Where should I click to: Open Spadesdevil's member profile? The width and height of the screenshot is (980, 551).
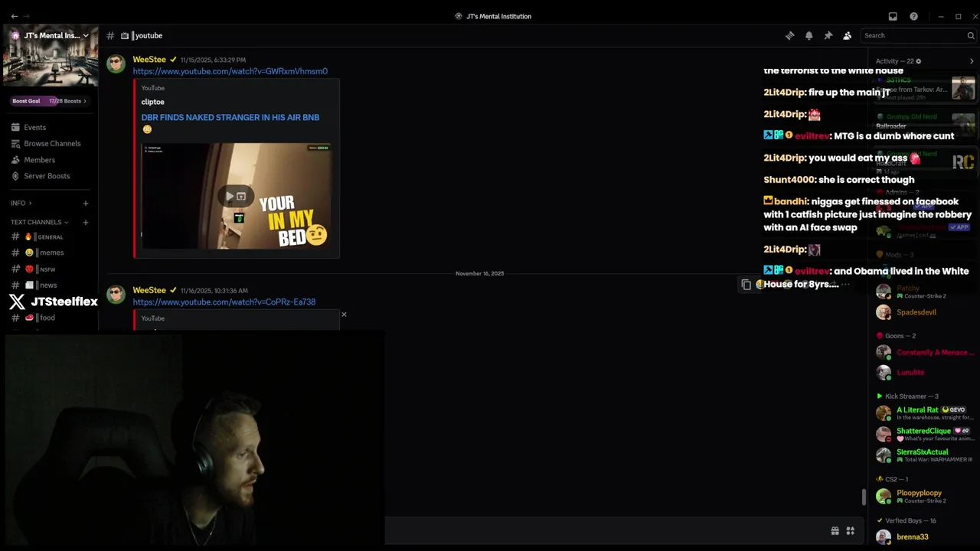tap(925, 312)
